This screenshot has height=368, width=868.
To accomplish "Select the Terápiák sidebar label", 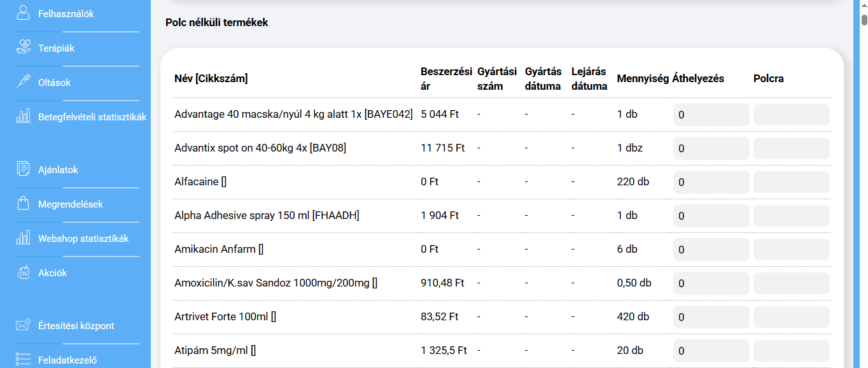I will point(56,48).
